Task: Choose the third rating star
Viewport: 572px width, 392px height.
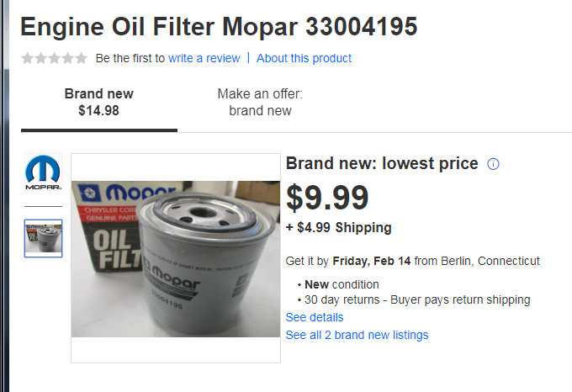Action: (x=54, y=58)
